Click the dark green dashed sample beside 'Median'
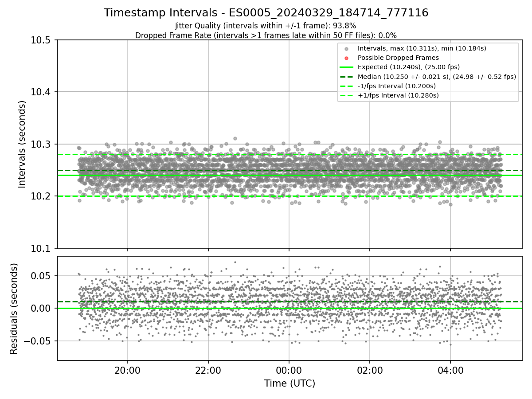 (x=347, y=77)
